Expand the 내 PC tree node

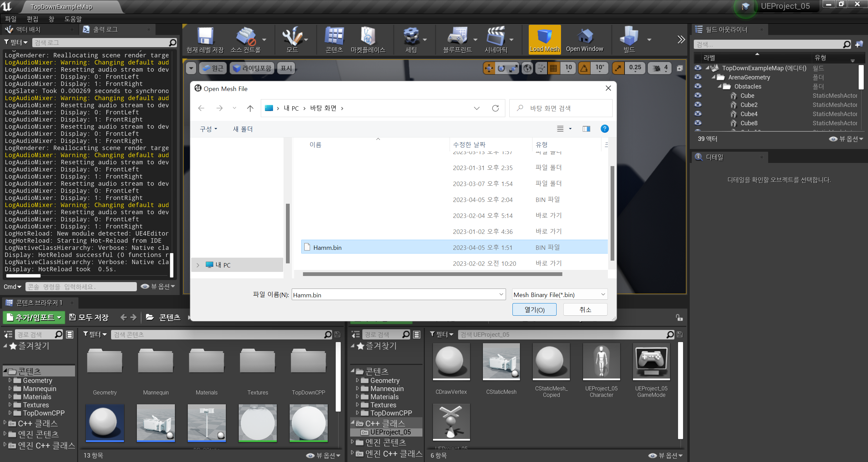click(x=198, y=265)
